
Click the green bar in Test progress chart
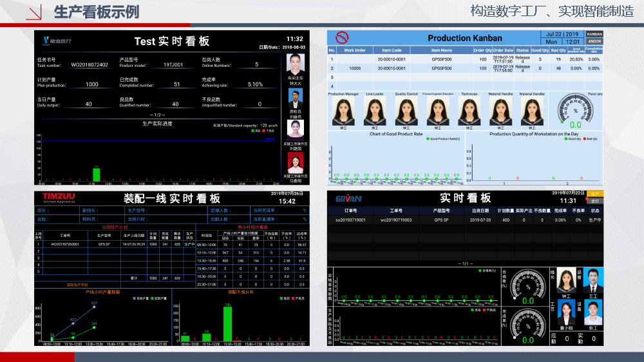[x=96, y=174]
